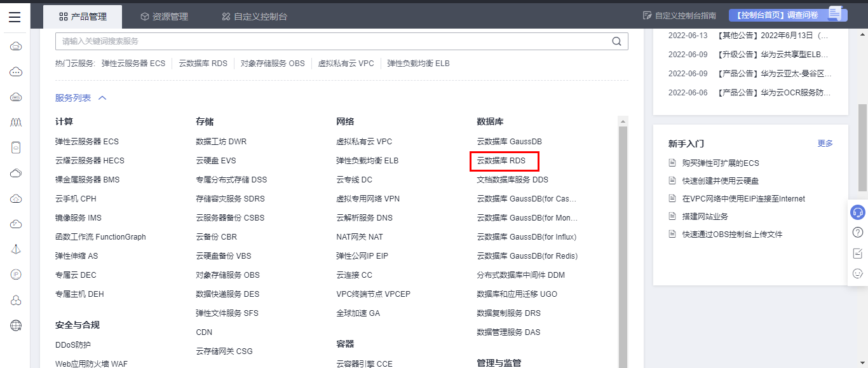
Task: Open guide 快速创建并使用云硬盘
Action: coord(721,181)
